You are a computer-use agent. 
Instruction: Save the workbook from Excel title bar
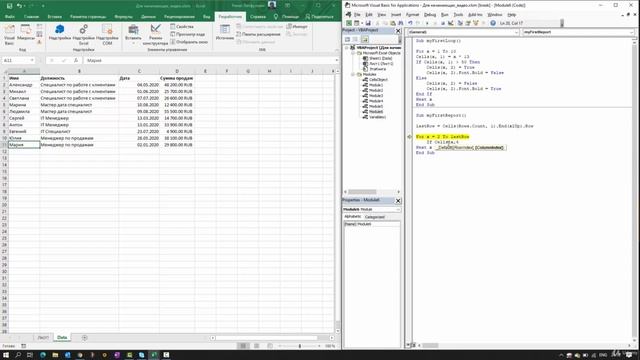[9, 6]
